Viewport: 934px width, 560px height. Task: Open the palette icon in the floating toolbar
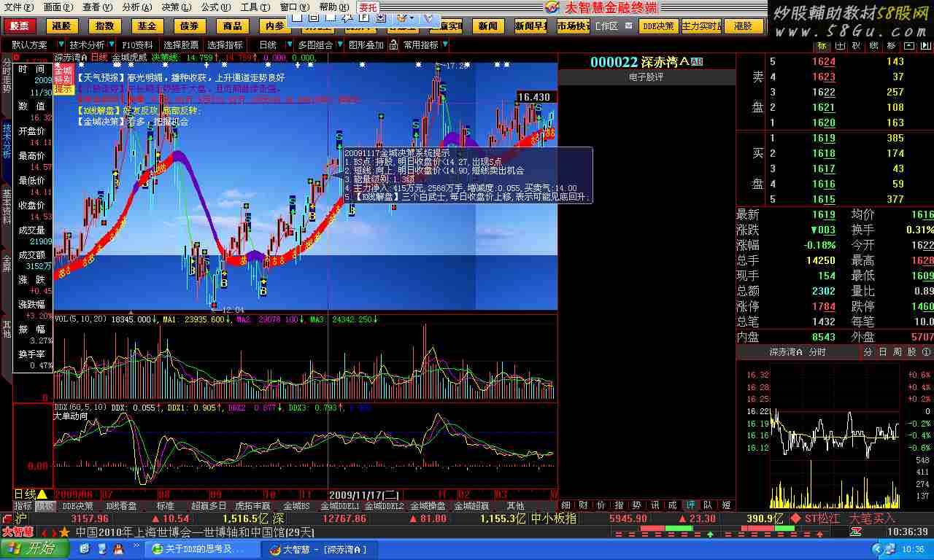pos(403,16)
